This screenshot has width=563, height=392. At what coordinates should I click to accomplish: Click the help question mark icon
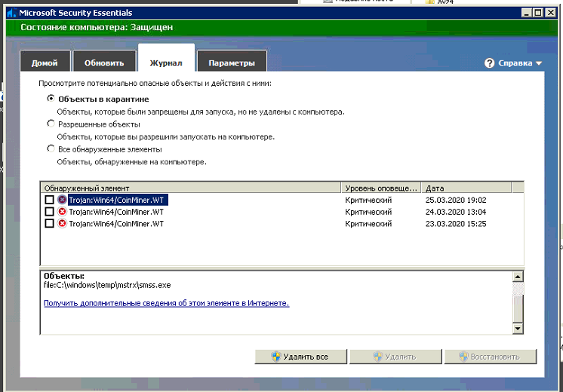[489, 63]
